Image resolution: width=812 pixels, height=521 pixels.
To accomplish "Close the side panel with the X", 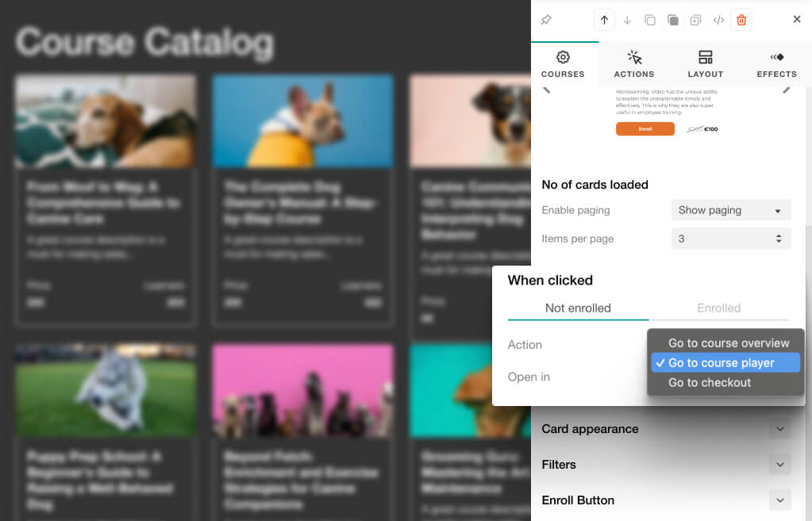I will (797, 19).
